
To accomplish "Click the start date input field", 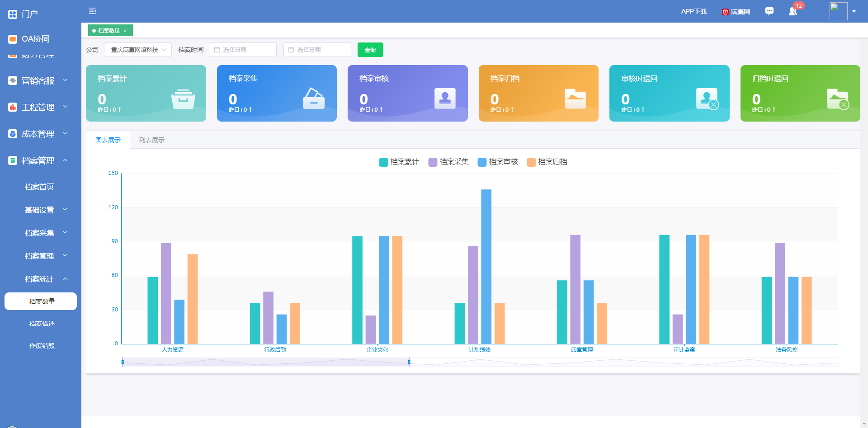I will tap(243, 50).
